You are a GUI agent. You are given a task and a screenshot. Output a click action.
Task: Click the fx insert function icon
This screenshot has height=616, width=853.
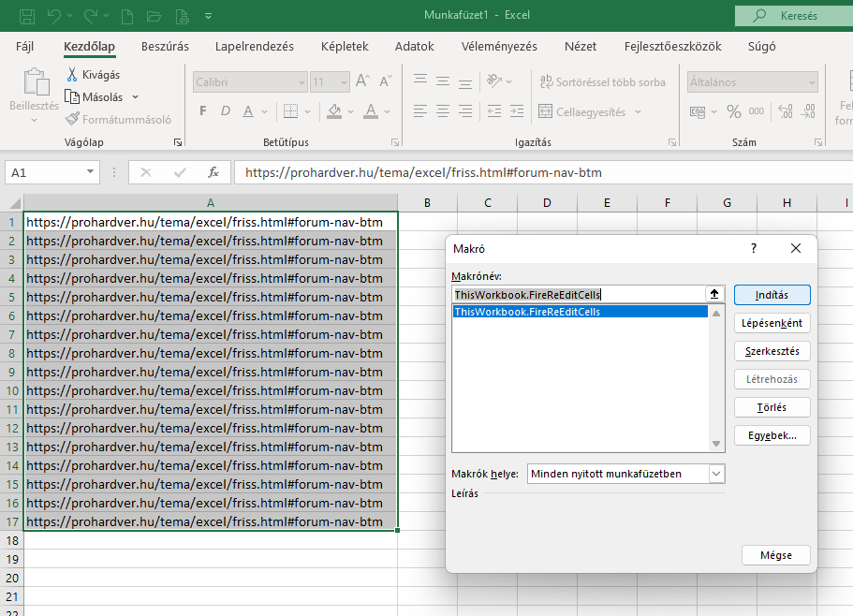pyautogui.click(x=213, y=172)
